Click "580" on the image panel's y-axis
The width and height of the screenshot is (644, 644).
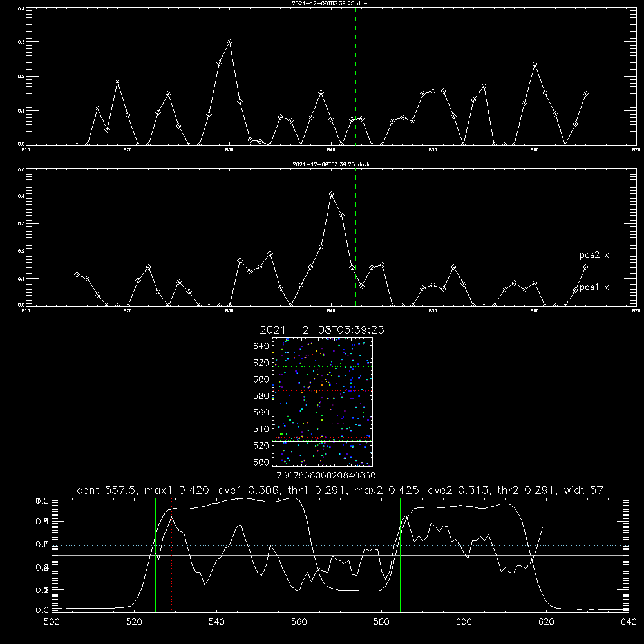(261, 396)
